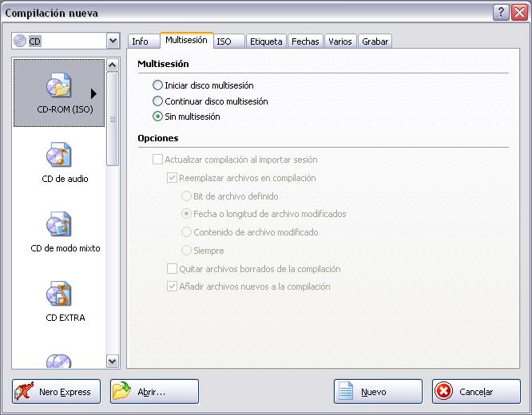The width and height of the screenshot is (532, 415).
Task: Open the CD disc type dropdown
Action: [113, 41]
